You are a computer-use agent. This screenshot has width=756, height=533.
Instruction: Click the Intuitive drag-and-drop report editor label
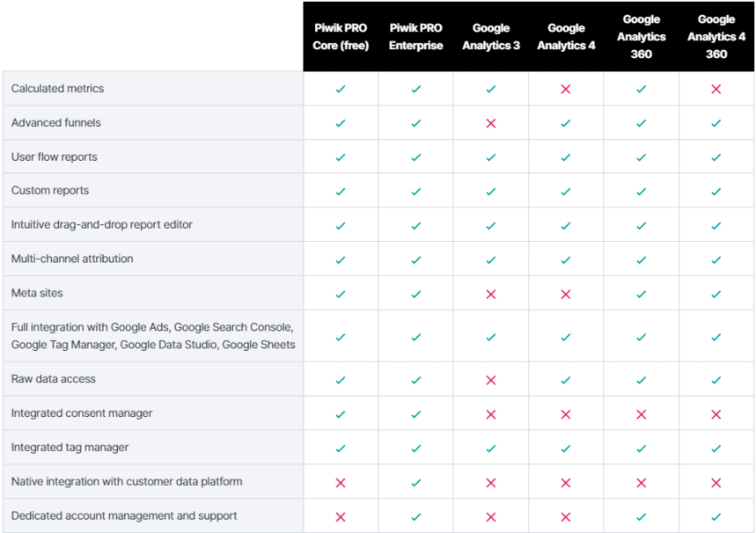coord(101,225)
